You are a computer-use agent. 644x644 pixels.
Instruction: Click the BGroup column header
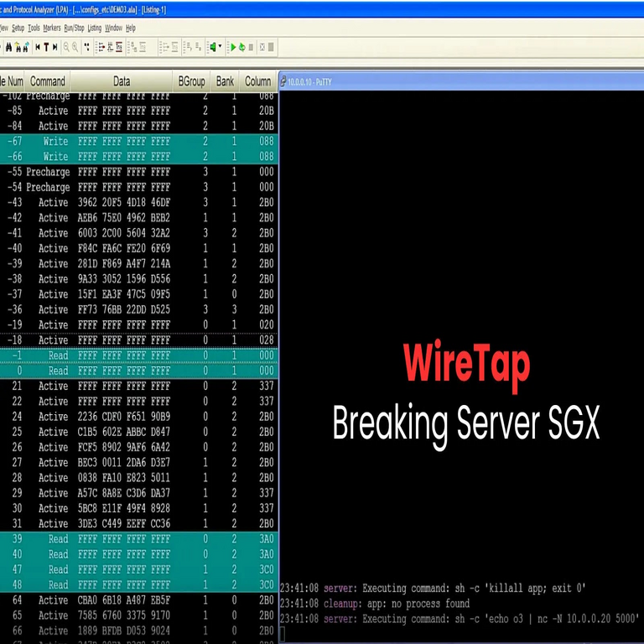[191, 81]
